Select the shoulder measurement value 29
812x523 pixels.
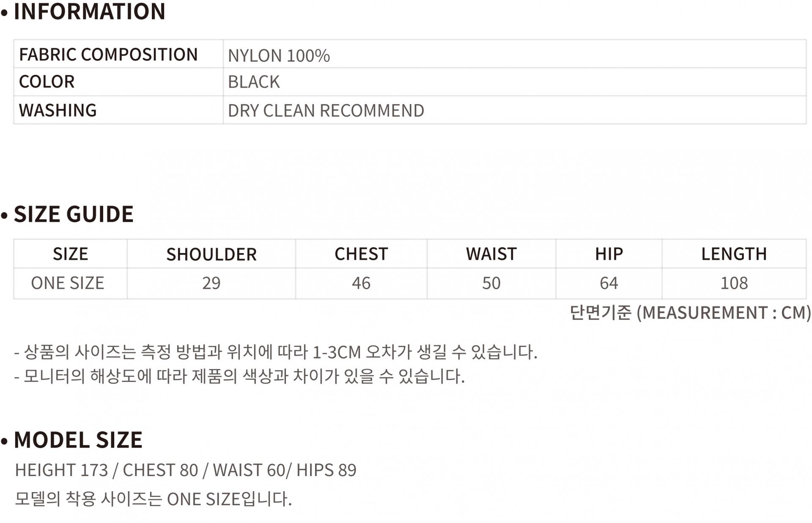coord(211,283)
